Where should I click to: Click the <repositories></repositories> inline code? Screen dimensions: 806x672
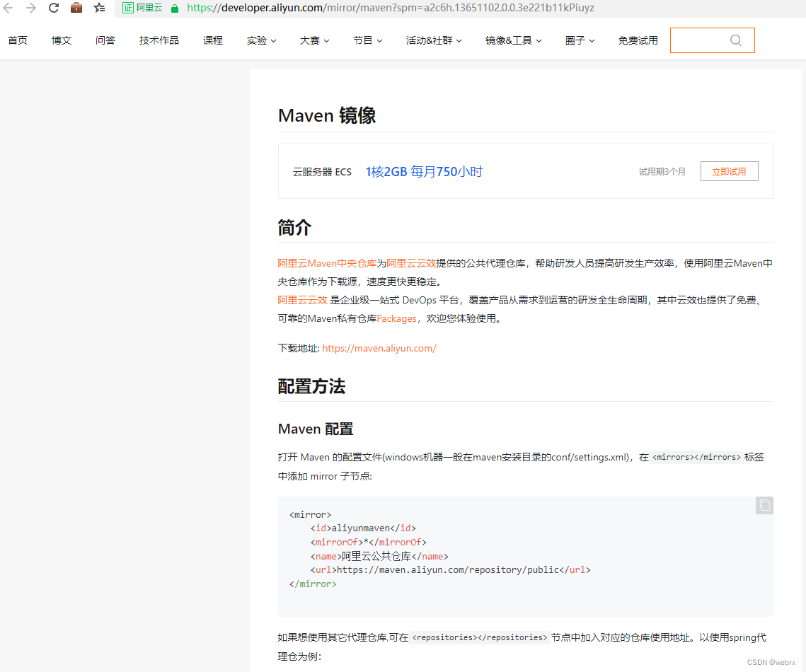[480, 637]
